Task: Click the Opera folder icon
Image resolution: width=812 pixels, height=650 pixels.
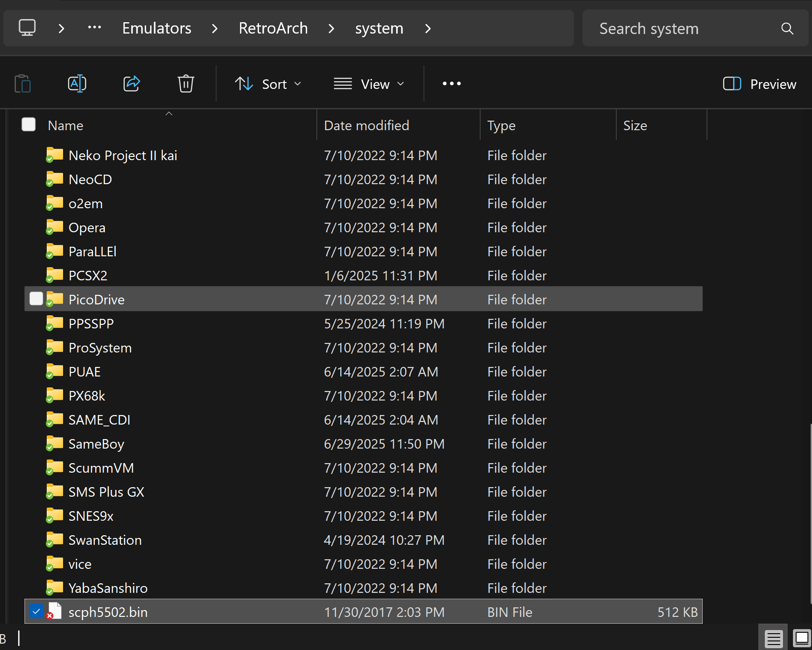Action: 55,227
